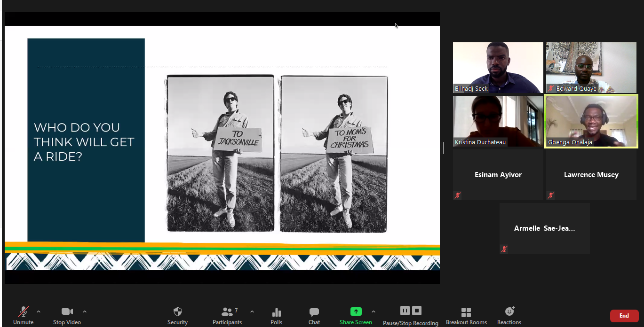Unmute the microphone

[23, 311]
